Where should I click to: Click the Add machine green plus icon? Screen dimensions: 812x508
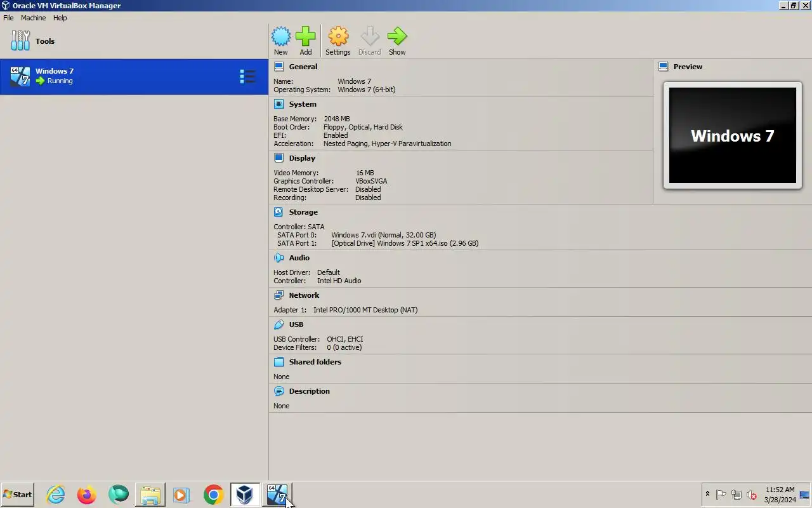point(306,36)
